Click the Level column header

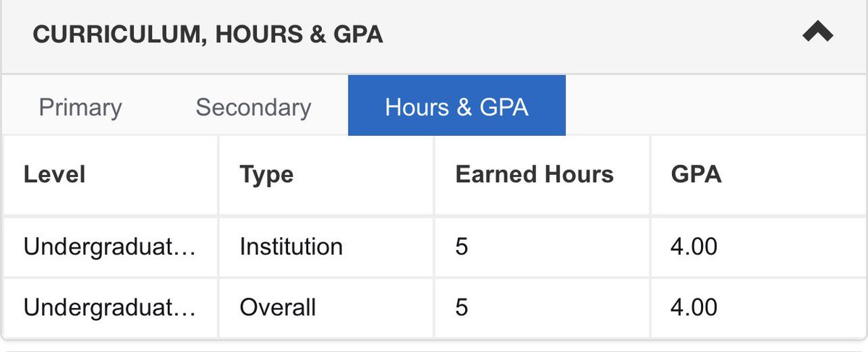point(54,174)
